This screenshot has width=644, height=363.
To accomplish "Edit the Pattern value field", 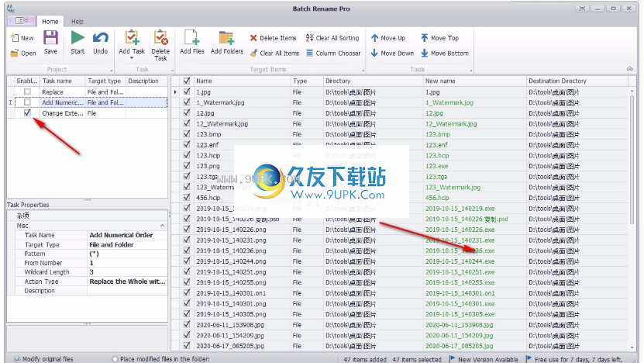I will coord(127,254).
